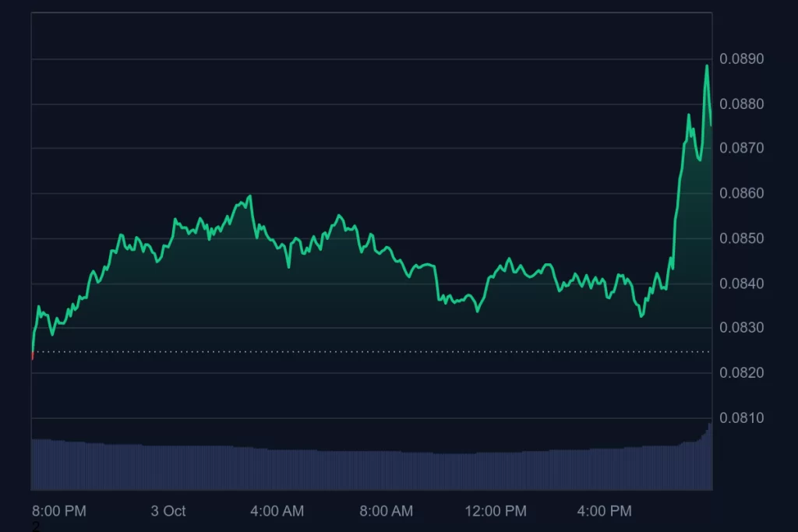Click the 0.0860 price axis label
The image size is (798, 532).
tap(741, 193)
